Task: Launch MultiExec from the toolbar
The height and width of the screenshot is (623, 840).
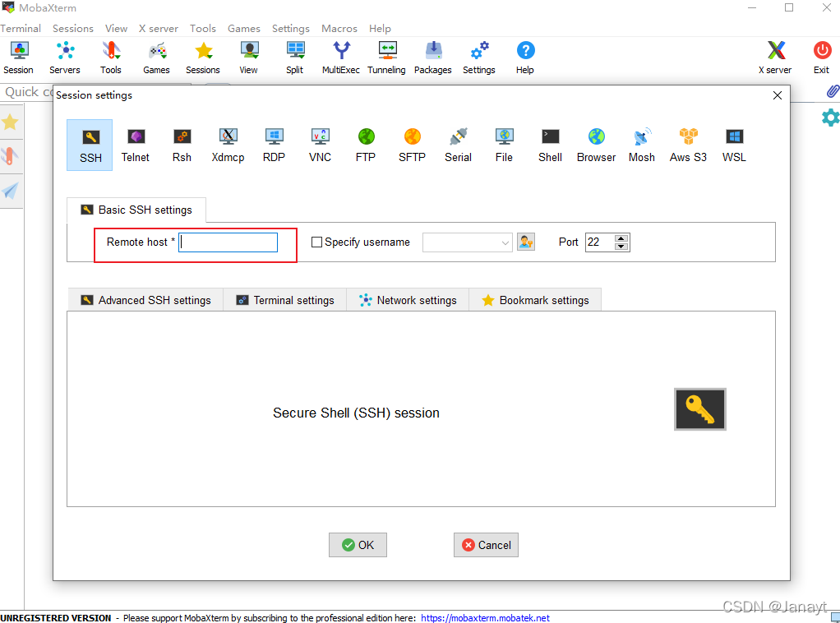Action: (x=341, y=58)
